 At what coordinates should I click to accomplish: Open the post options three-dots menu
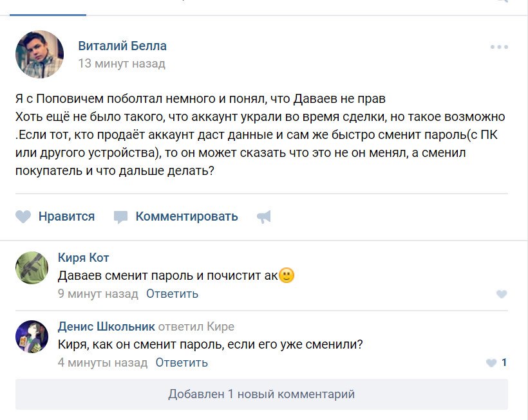(499, 47)
